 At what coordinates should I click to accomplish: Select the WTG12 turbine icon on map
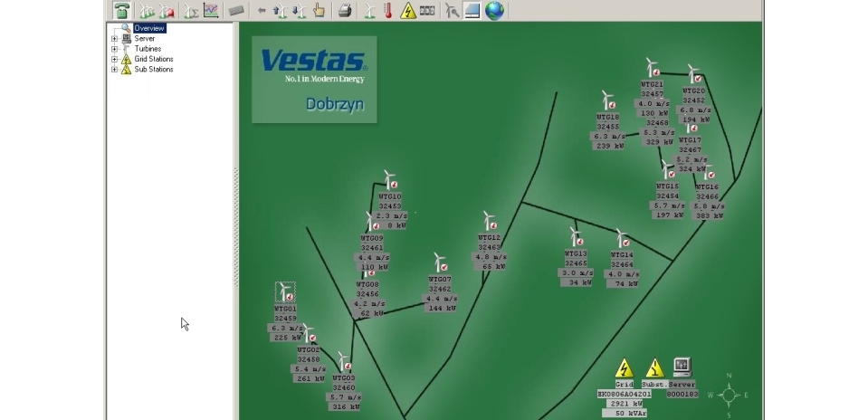click(490, 221)
